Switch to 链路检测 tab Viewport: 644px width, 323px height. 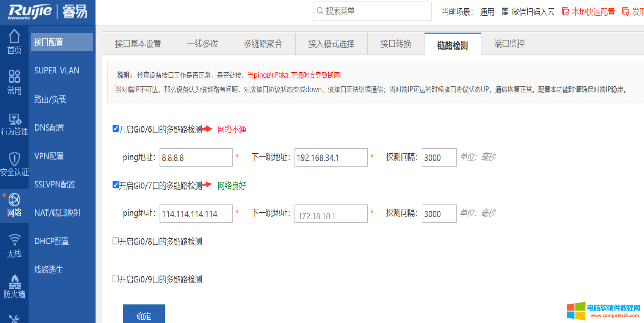(453, 45)
